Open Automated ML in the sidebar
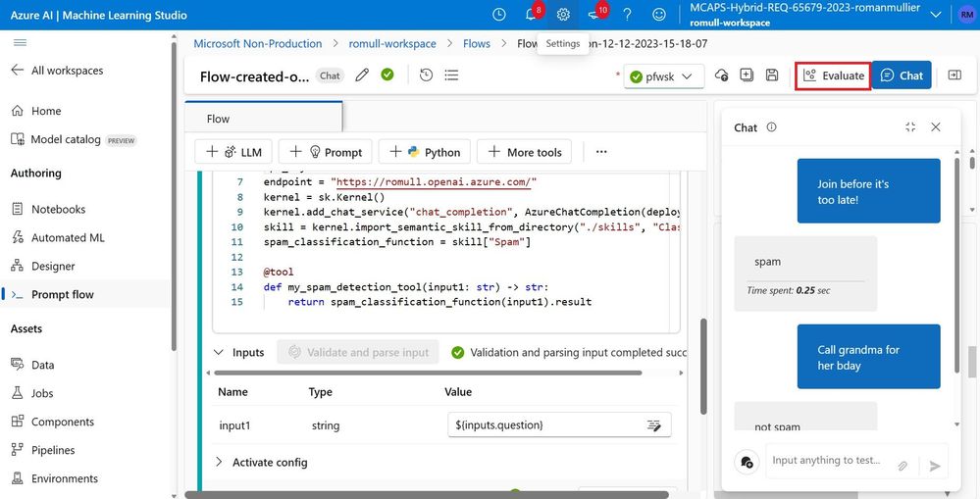Screen dimensions: 980x499 (x=58, y=237)
